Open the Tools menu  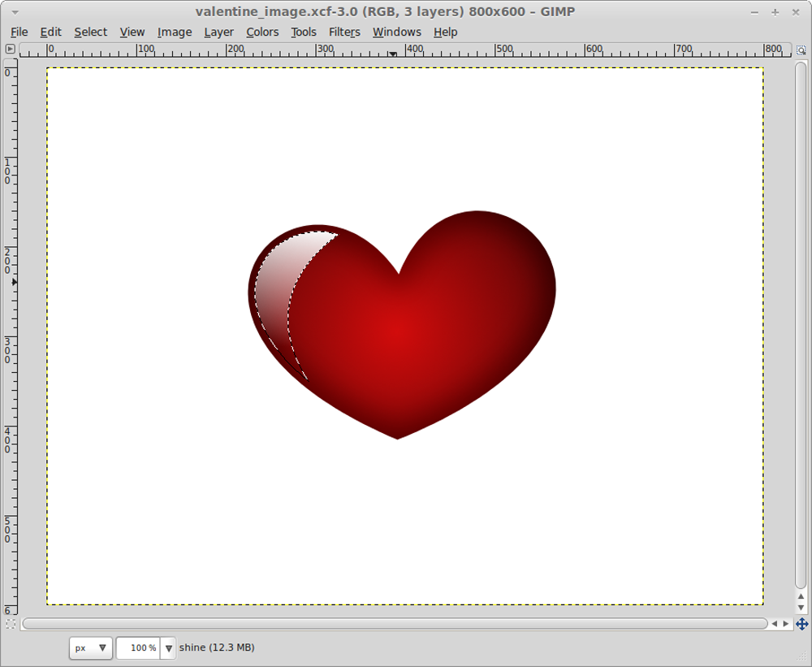pos(303,32)
